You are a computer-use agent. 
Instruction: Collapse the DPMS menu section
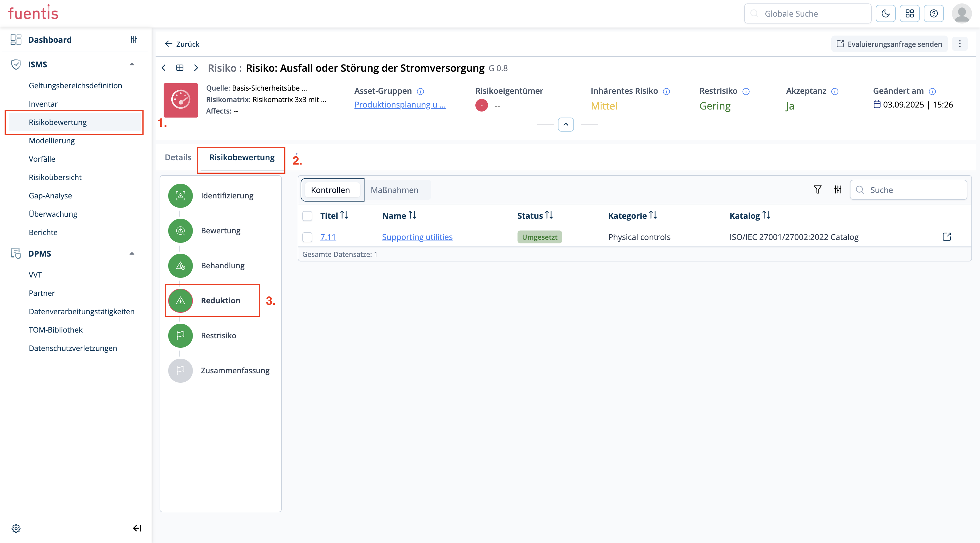[x=132, y=253]
